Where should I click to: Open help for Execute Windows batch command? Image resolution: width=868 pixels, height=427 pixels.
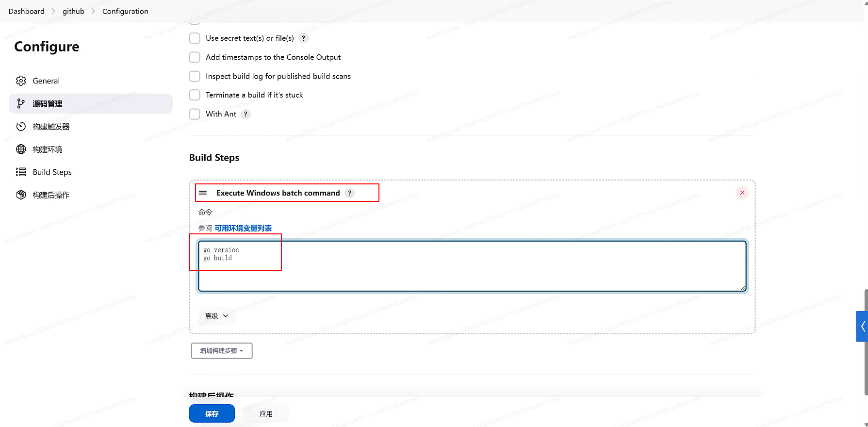click(x=349, y=193)
